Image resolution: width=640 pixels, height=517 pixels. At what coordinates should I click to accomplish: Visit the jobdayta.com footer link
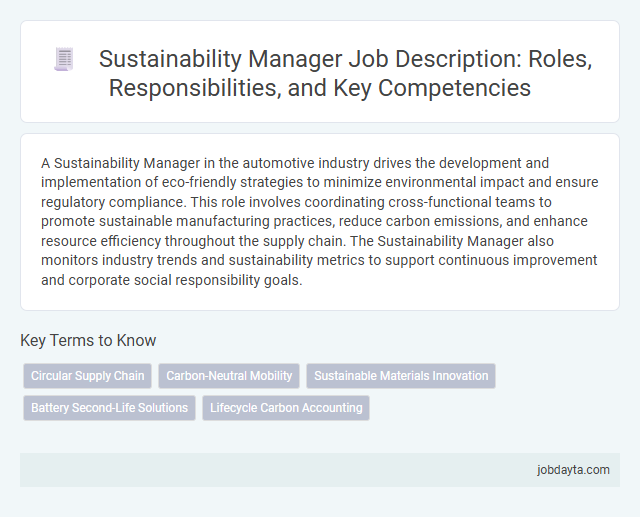point(573,470)
